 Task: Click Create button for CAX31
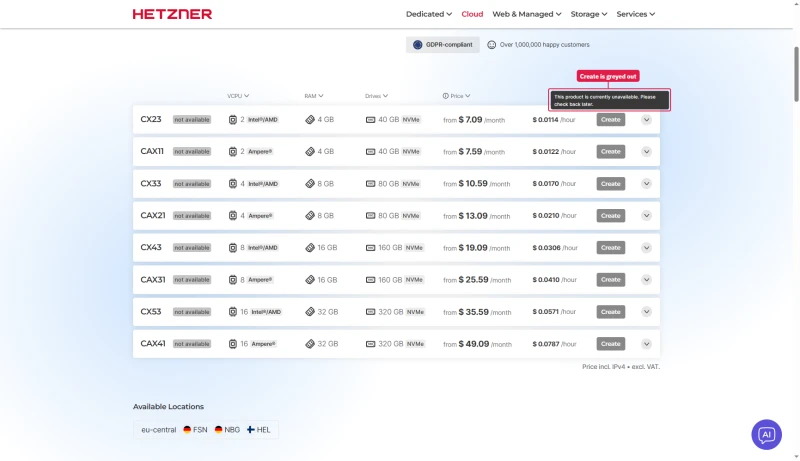[611, 280]
